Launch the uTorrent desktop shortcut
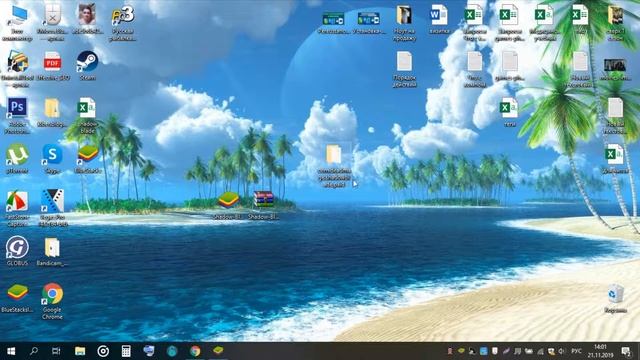The width and height of the screenshot is (640, 360). point(17,155)
